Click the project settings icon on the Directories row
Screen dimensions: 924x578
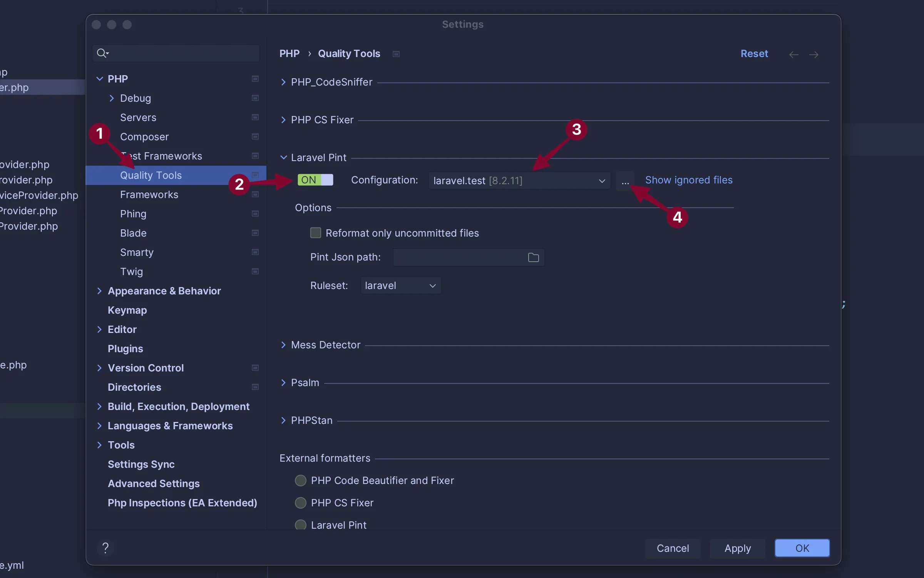(255, 387)
